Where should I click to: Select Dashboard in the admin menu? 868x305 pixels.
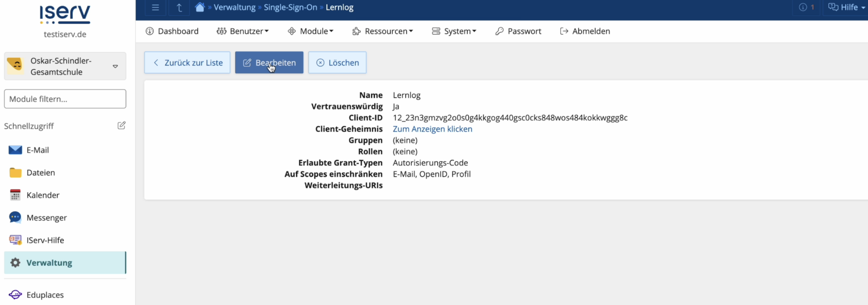click(x=172, y=31)
